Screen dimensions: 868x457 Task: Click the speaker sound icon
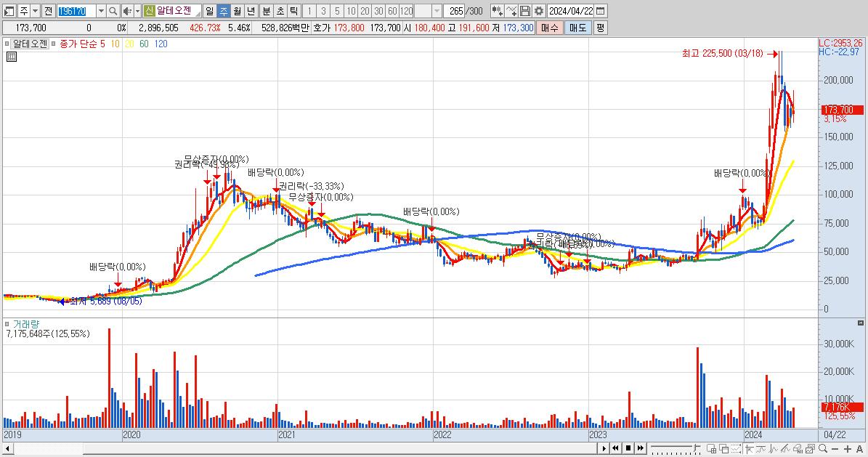tap(127, 10)
